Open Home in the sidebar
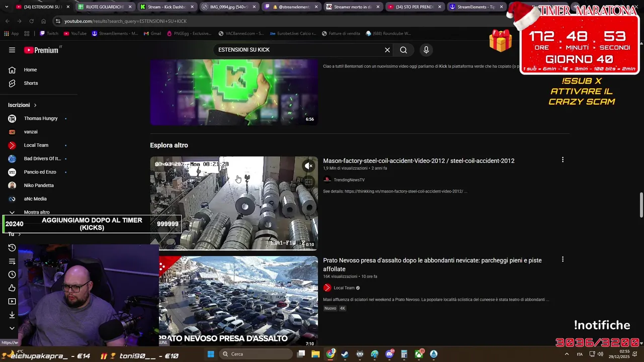 pyautogui.click(x=30, y=70)
